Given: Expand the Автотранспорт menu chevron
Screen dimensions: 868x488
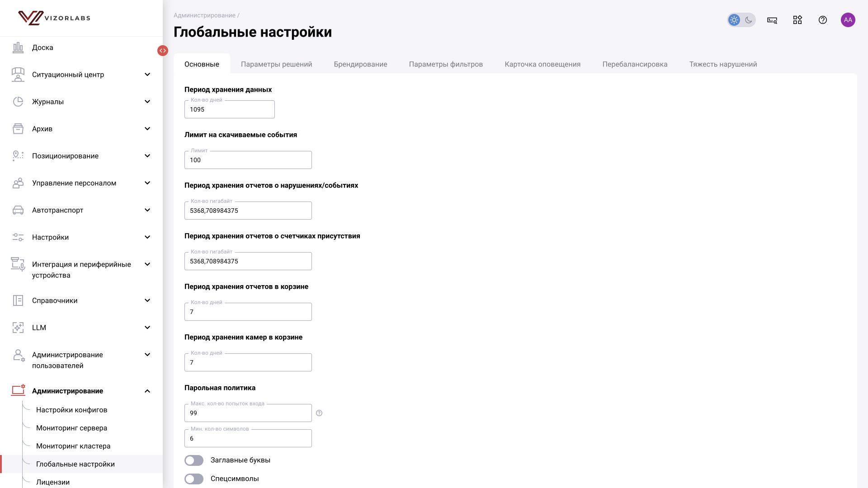Looking at the screenshot, I should [x=147, y=210].
